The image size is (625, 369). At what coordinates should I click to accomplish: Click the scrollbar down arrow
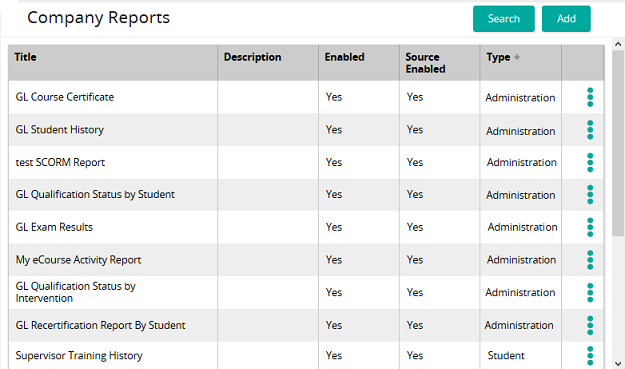pos(618,363)
